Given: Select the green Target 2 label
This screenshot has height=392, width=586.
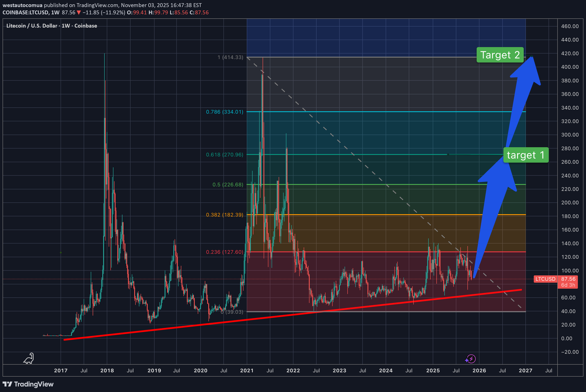Looking at the screenshot, I should pyautogui.click(x=500, y=55).
